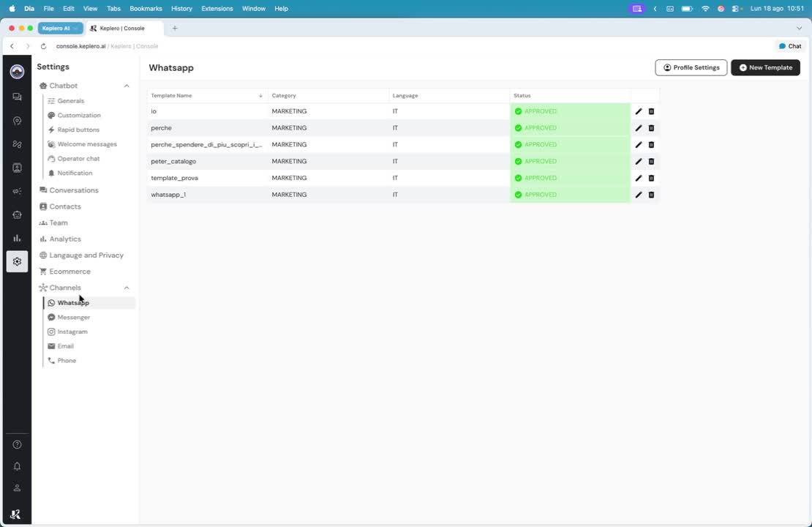
Task: Delete the 'io' template with trash icon
Action: click(652, 111)
